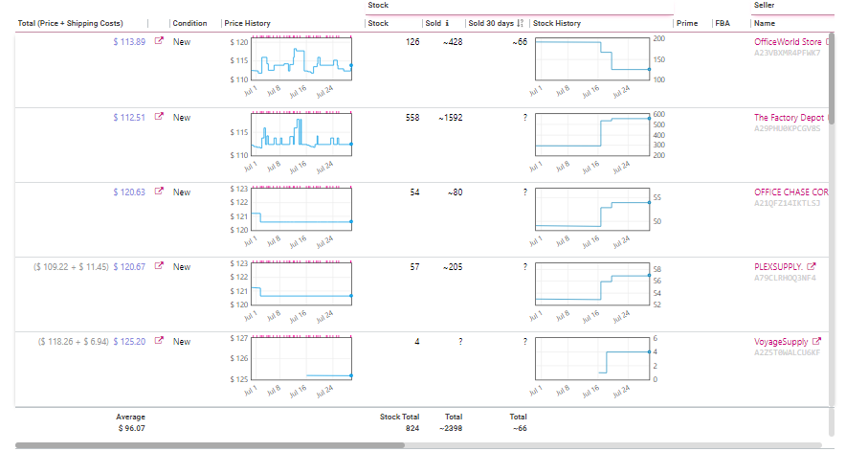Open VoyageSupply stock history chart
This screenshot has width=868, height=474.
592,358
